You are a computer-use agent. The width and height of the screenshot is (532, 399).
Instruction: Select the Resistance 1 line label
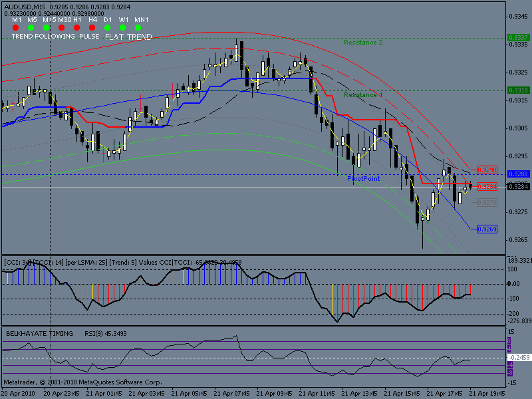click(363, 95)
